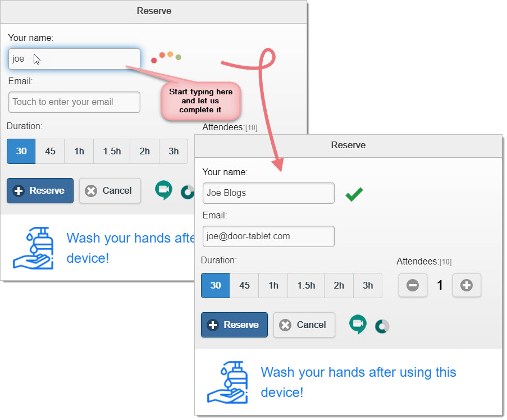This screenshot has height=420, width=507.
Task: Increase attendees with the plus button
Action: tap(467, 285)
